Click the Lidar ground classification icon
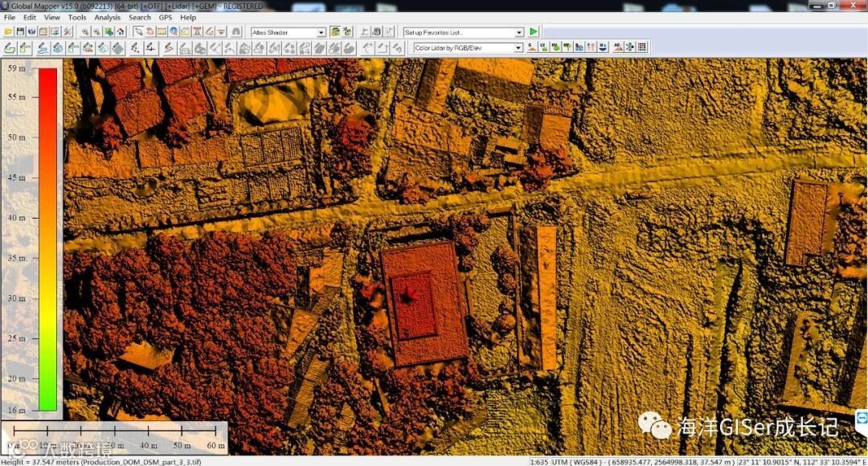The image size is (868, 466). (532, 47)
